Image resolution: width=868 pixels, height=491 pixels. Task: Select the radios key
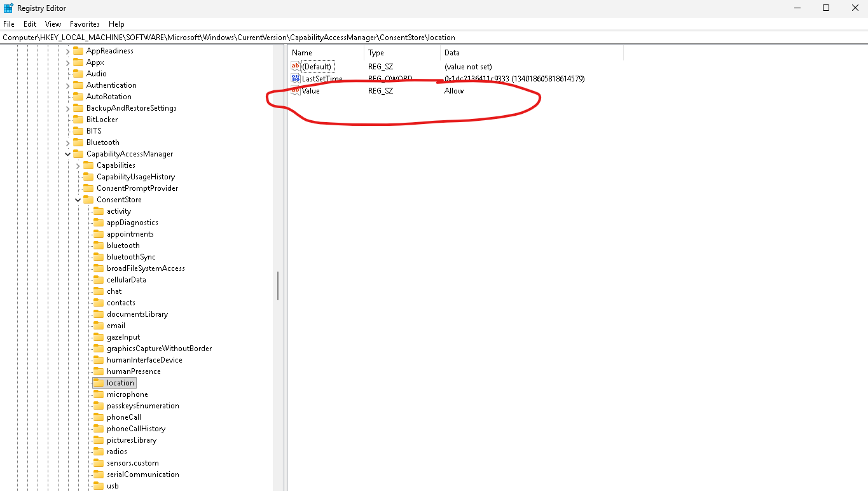(117, 452)
